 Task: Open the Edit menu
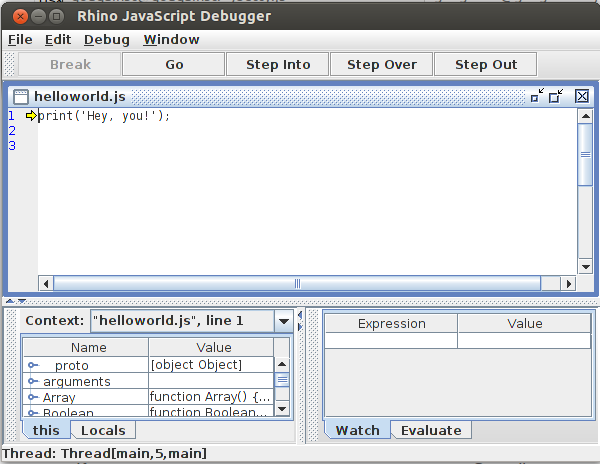click(58, 40)
